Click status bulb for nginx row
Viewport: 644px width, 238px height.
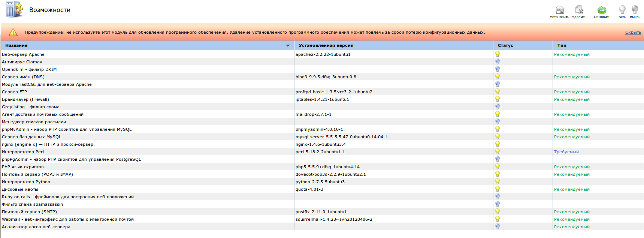tap(498, 144)
